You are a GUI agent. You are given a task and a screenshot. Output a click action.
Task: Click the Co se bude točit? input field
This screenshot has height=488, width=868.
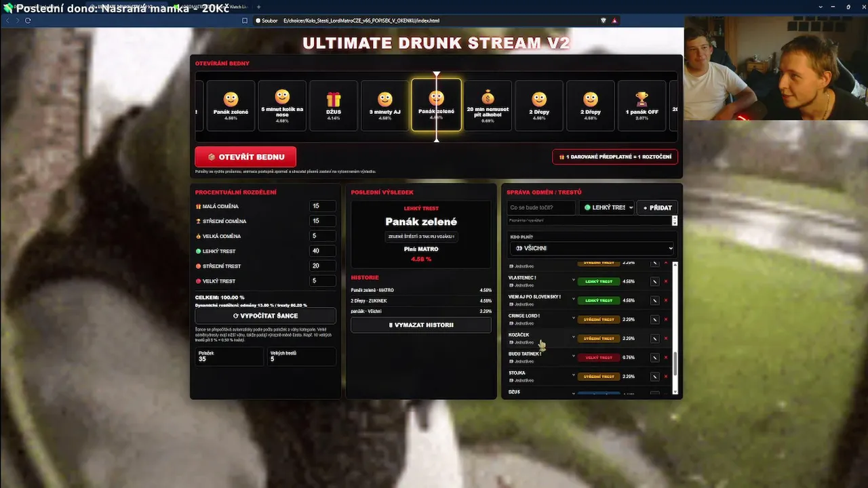[x=542, y=207]
